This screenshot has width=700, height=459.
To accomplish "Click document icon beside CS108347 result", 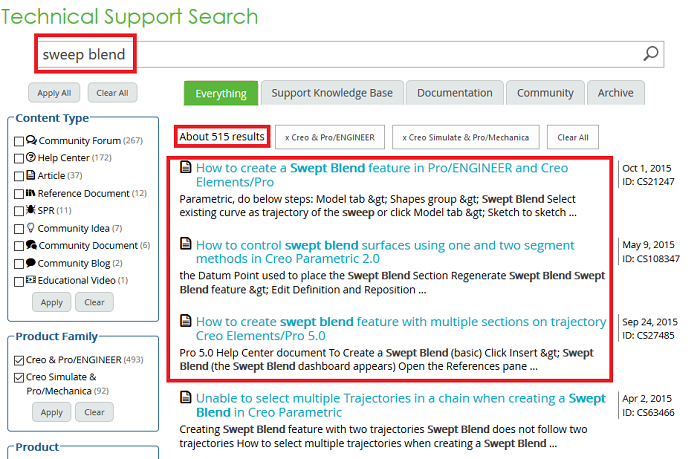I will (185, 244).
